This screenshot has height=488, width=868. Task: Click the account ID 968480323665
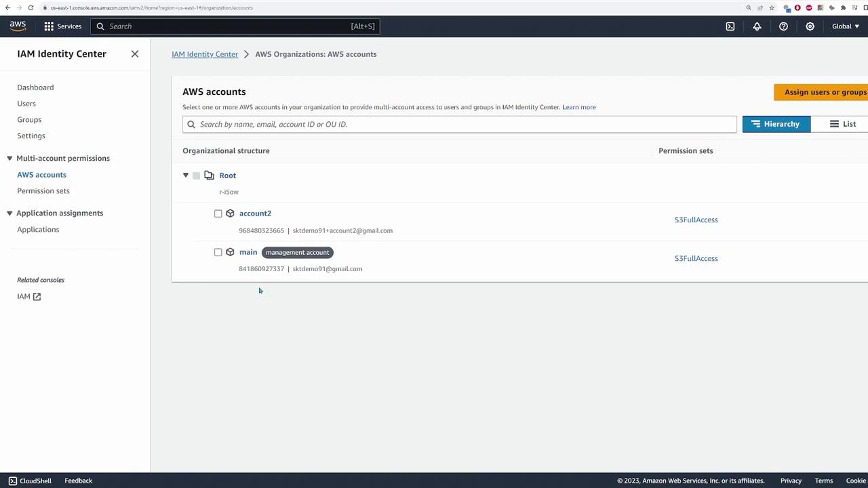click(261, 230)
